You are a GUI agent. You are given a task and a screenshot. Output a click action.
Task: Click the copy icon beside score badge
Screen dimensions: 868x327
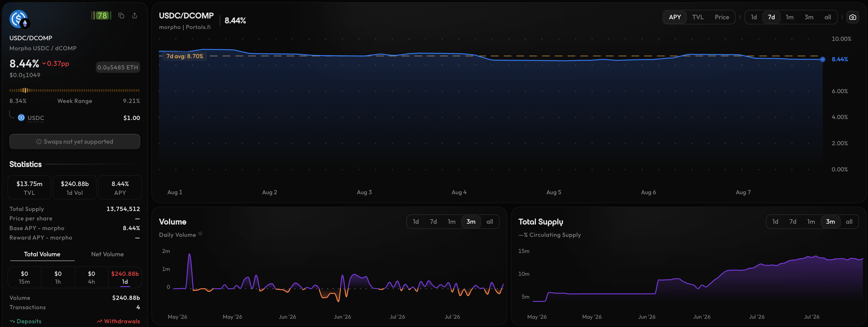pyautogui.click(x=122, y=16)
